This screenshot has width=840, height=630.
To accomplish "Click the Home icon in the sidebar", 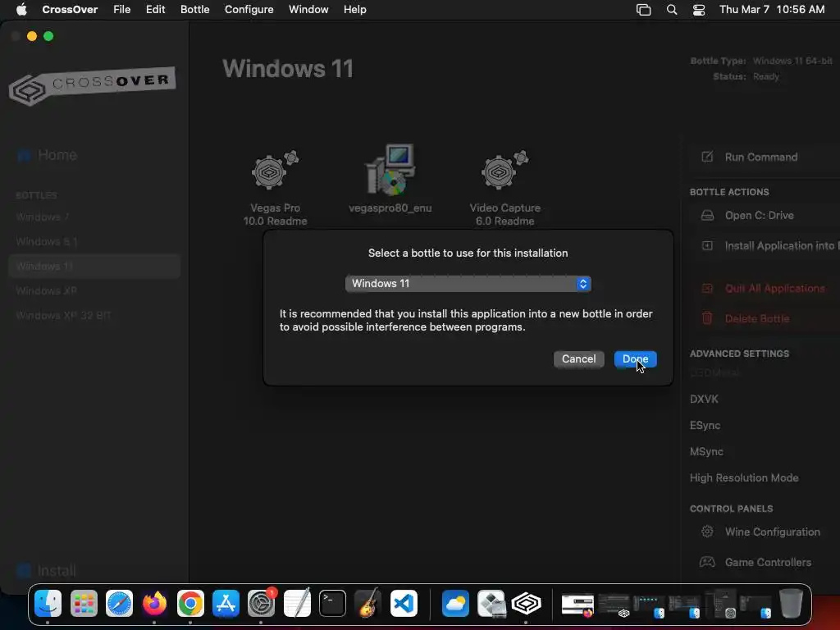I will click(x=24, y=155).
